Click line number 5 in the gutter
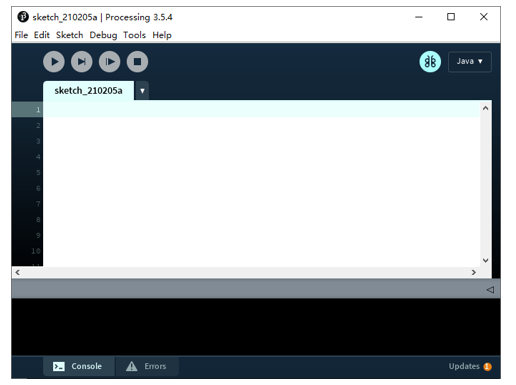Viewport: 516px width, 385px height. coord(38,172)
